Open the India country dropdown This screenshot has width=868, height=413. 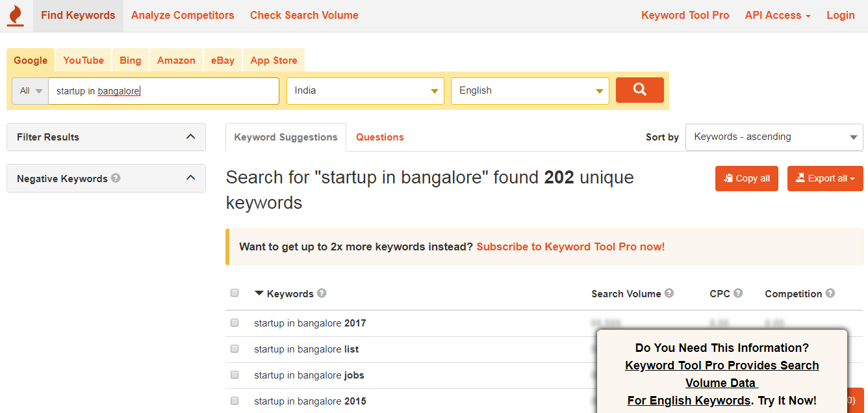365,91
